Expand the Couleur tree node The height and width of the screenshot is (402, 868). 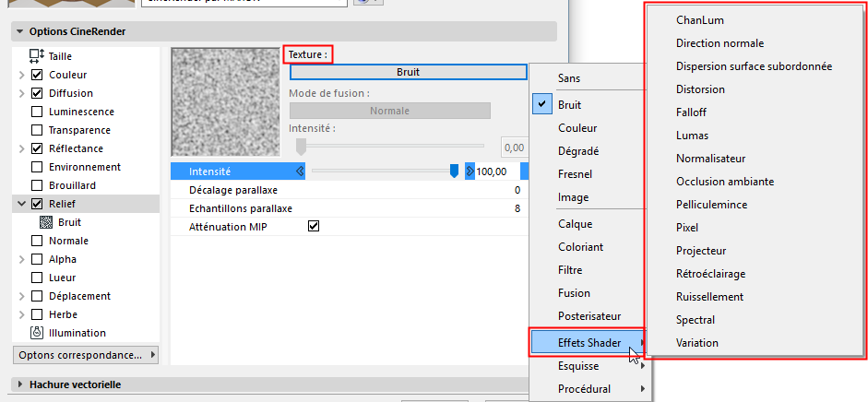(x=22, y=75)
